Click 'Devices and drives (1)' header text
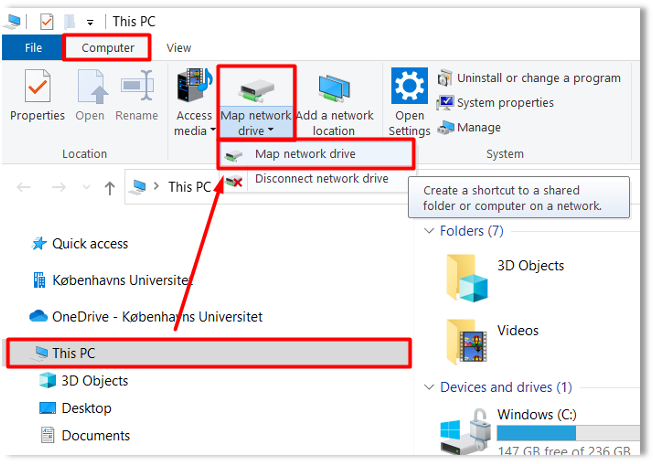This screenshot has height=464, width=654. 506,387
